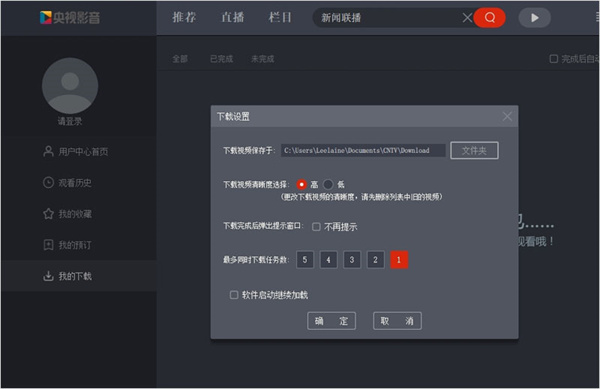Open 我的下载 in sidebar
This screenshot has height=389, width=600.
(78, 276)
